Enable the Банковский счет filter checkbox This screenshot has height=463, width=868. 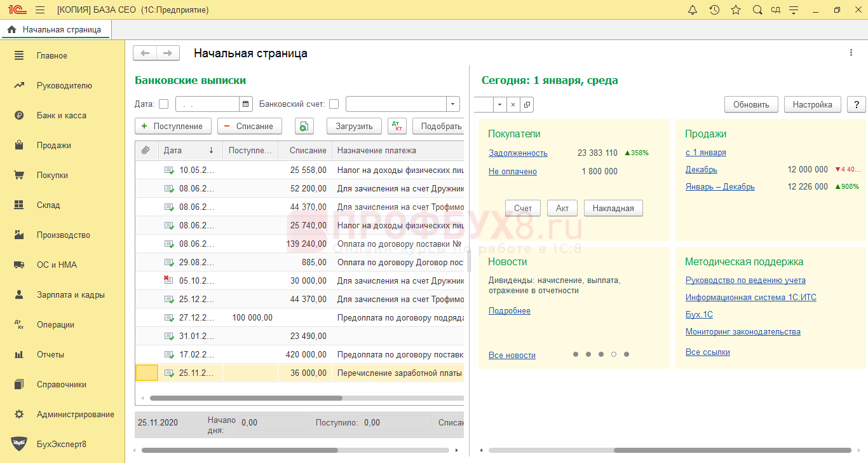(x=334, y=104)
